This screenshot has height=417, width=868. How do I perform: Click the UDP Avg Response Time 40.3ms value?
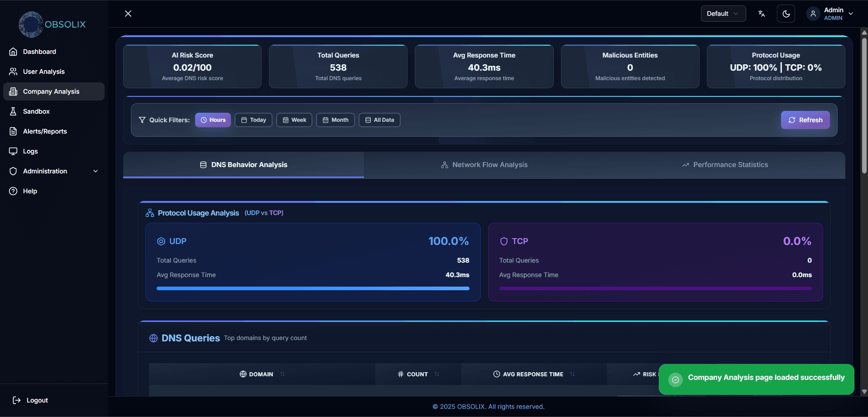click(457, 275)
